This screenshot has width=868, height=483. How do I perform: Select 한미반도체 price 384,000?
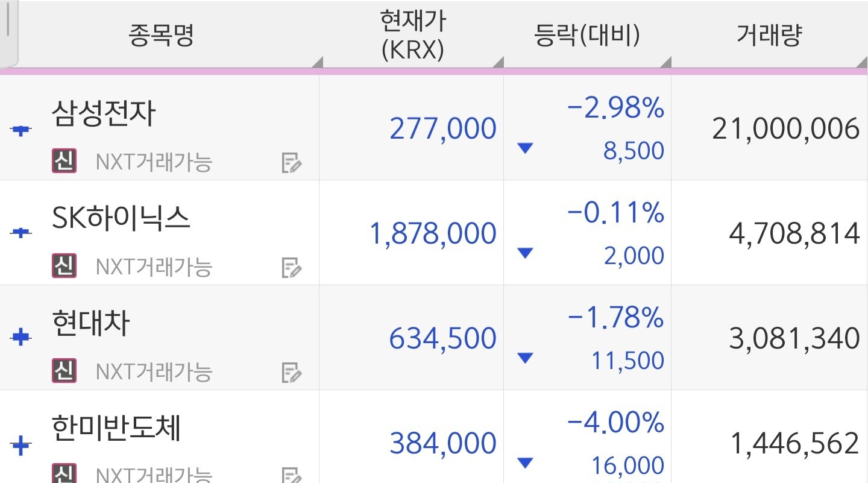tap(442, 444)
